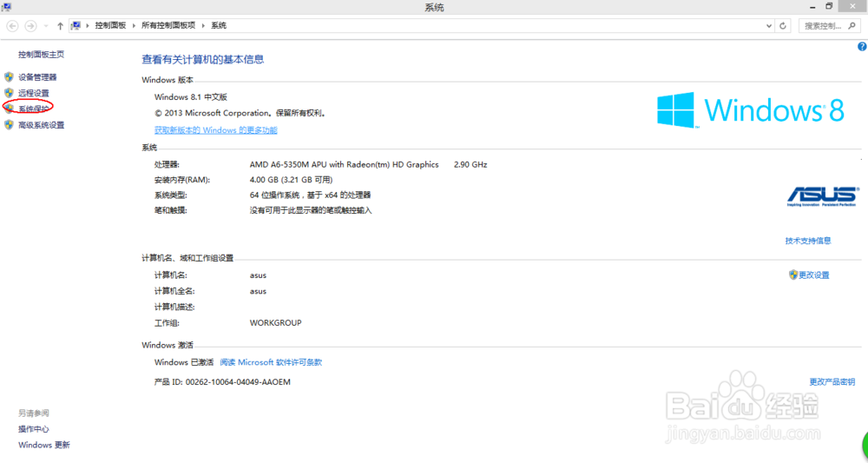Image resolution: width=868 pixels, height=463 pixels.
Task: Select 系统 breadcrumb in address bar
Action: [219, 25]
